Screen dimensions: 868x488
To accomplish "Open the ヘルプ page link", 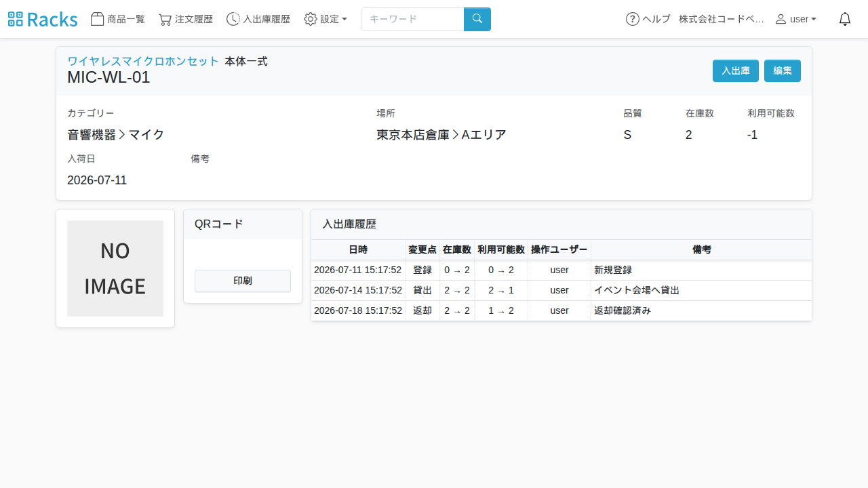I will click(x=648, y=19).
